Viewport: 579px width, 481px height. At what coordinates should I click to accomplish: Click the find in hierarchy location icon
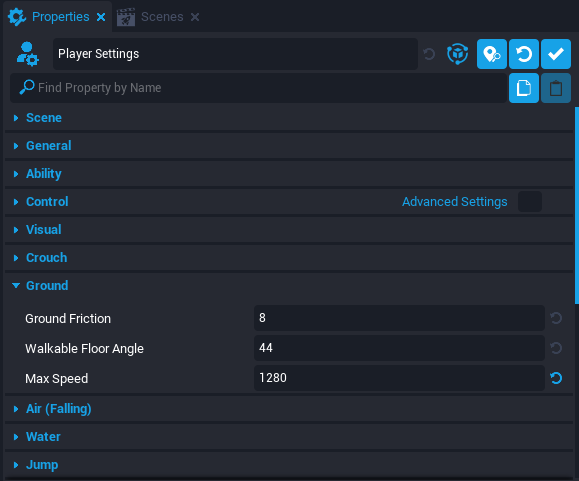(491, 54)
